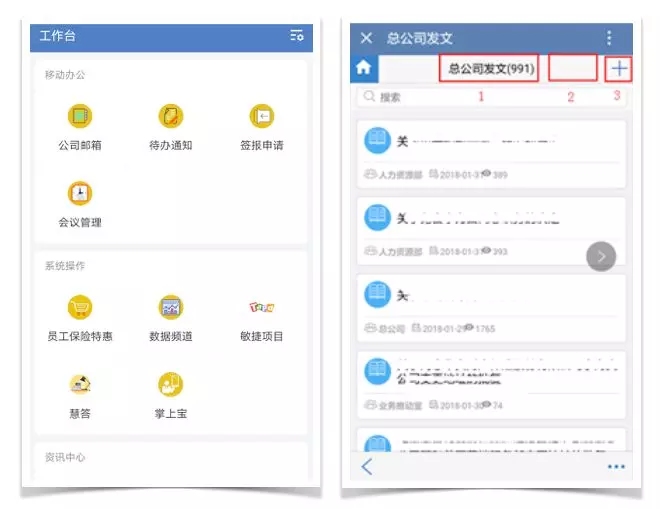
Task: Open the 慧答 app icon
Action: click(80, 384)
